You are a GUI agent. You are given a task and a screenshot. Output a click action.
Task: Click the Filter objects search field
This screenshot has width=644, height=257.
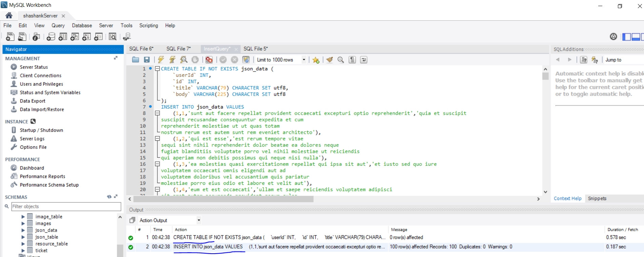66,206
